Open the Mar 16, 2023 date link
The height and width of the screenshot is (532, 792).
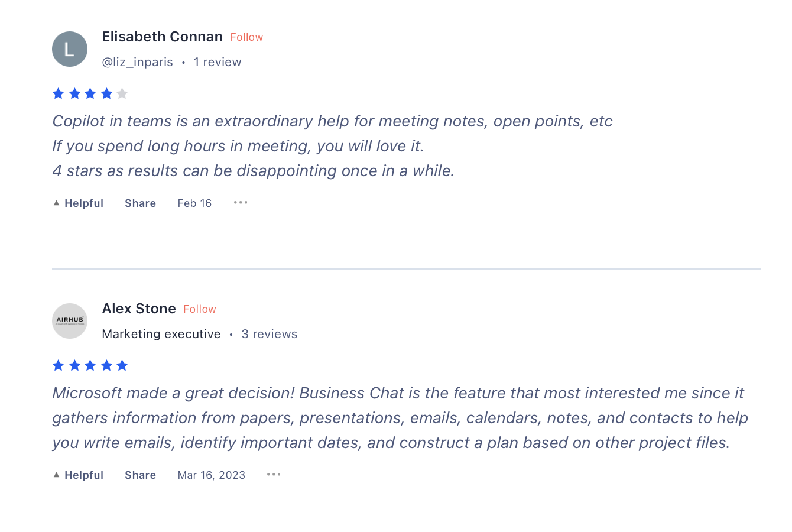(x=212, y=475)
